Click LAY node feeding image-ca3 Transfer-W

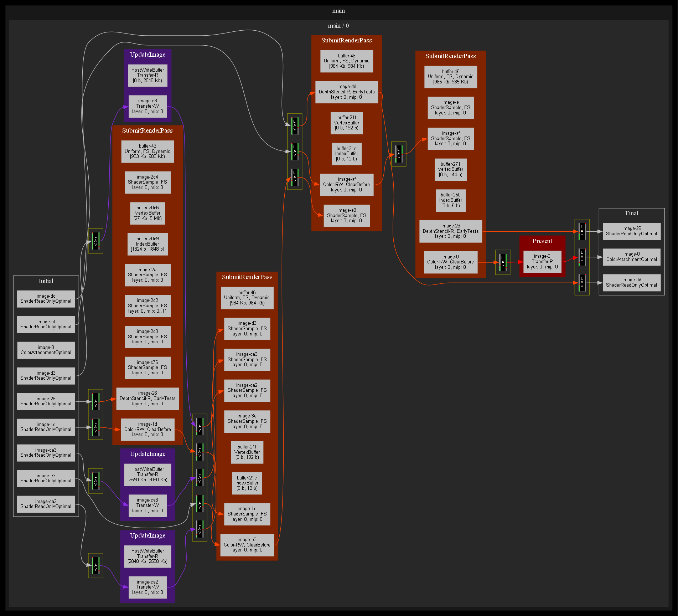[x=95, y=481]
